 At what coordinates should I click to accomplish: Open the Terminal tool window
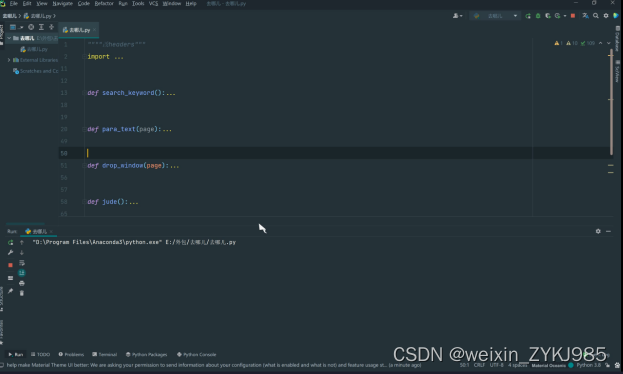(x=104, y=355)
